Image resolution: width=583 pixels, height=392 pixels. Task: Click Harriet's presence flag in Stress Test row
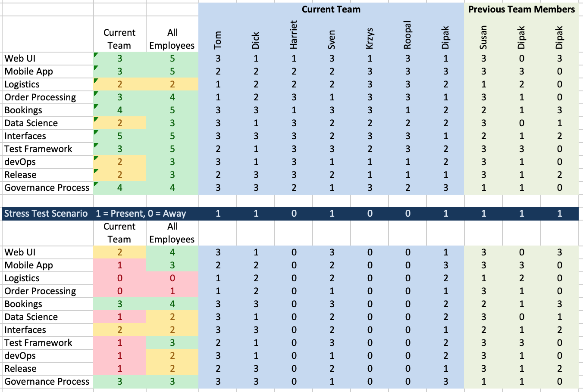(x=294, y=214)
